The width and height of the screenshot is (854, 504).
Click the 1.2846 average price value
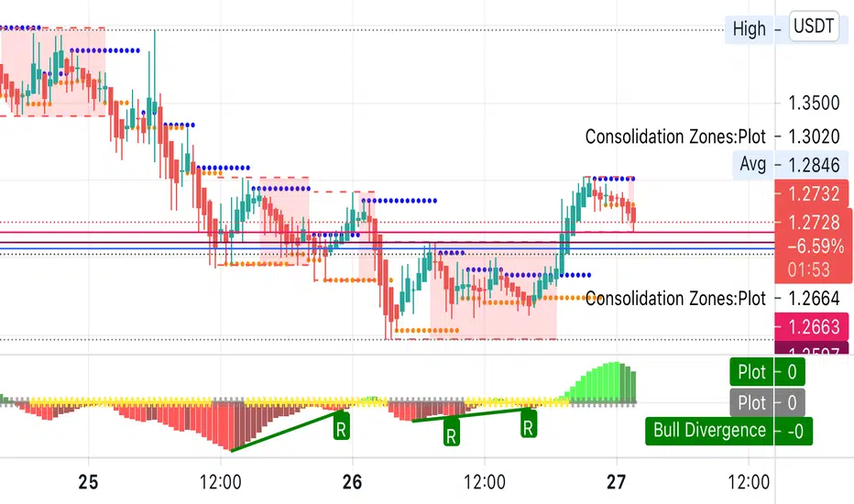(x=814, y=165)
